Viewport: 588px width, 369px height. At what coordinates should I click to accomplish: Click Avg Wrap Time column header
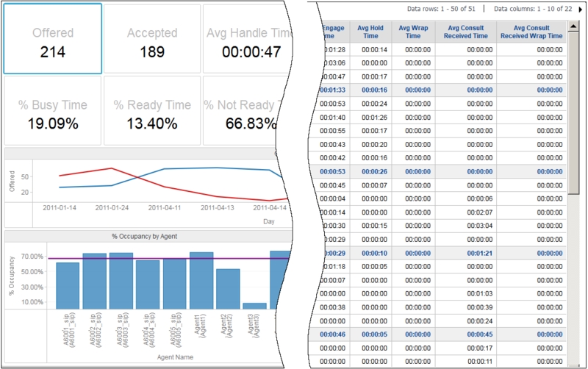click(x=413, y=32)
